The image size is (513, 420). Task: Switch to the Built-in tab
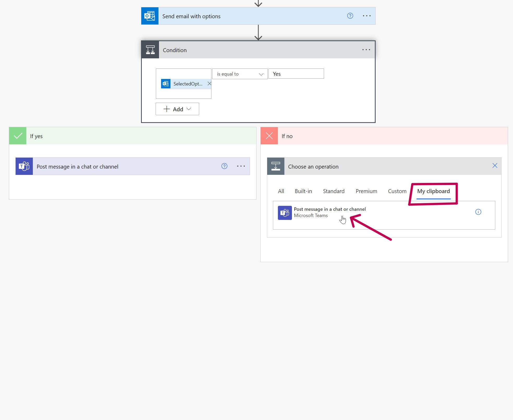tap(303, 191)
